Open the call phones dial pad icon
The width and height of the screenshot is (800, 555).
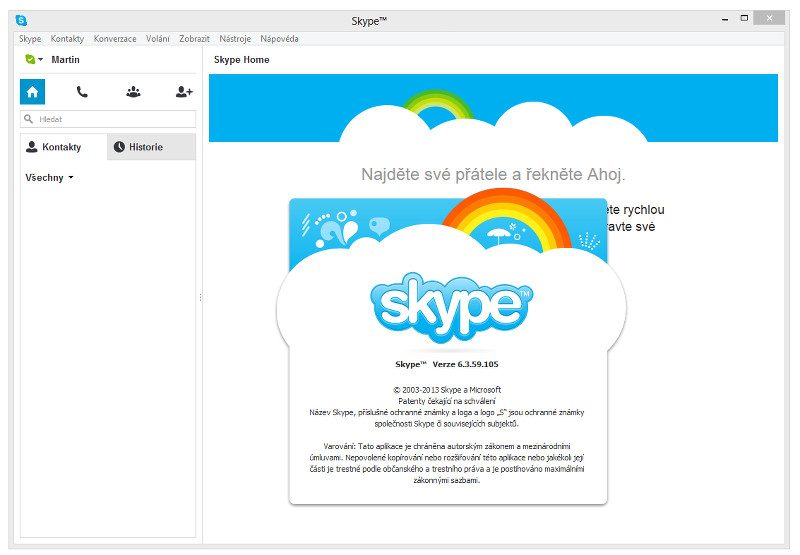click(x=82, y=92)
